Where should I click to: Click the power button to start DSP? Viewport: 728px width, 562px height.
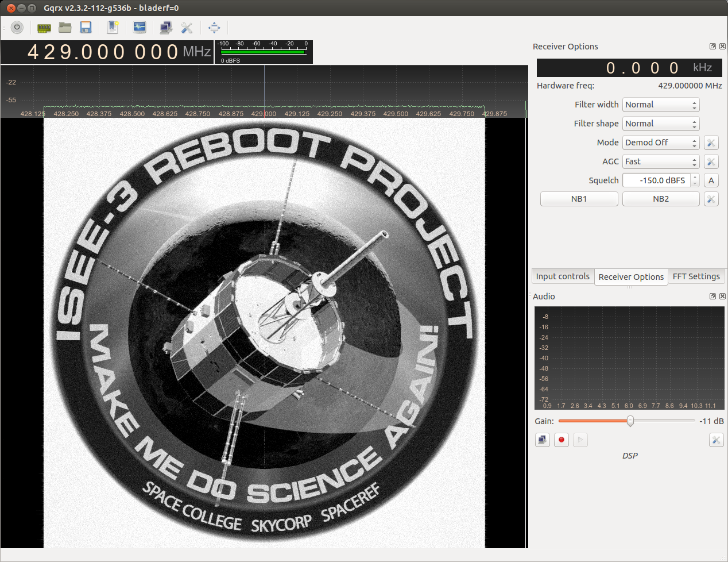(x=17, y=27)
